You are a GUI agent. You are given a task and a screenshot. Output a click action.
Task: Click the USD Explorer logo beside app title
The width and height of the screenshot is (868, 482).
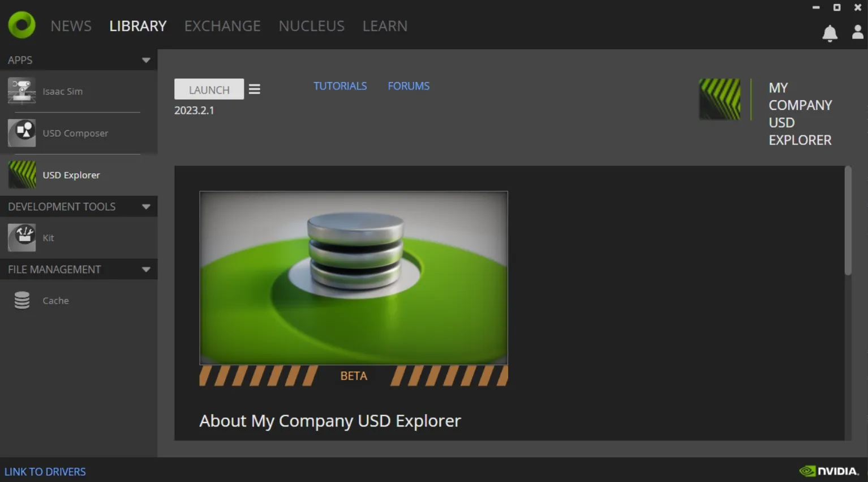[719, 99]
